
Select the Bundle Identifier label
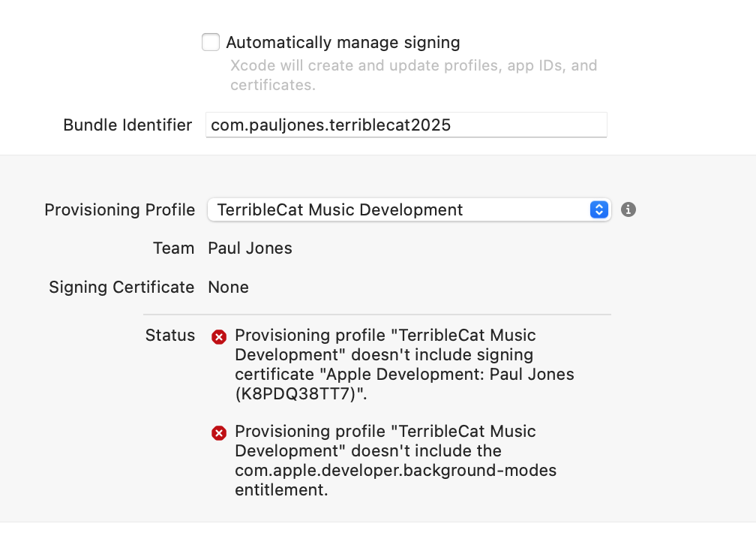(127, 125)
